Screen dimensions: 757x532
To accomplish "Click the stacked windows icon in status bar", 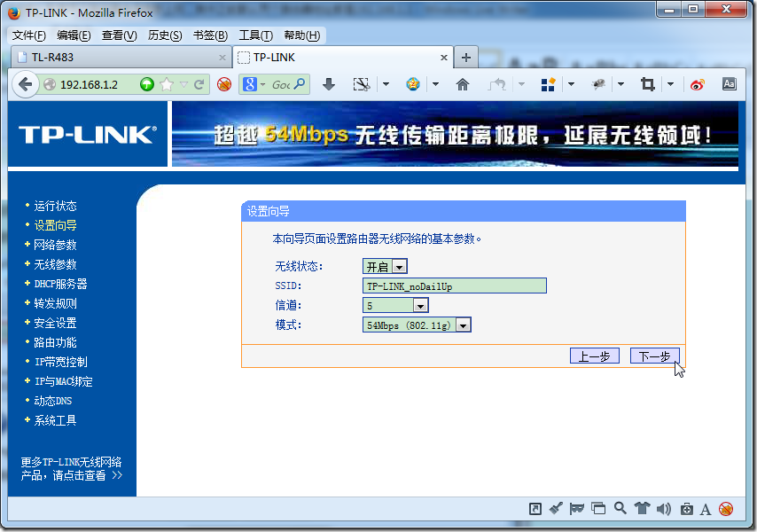I will tap(598, 508).
